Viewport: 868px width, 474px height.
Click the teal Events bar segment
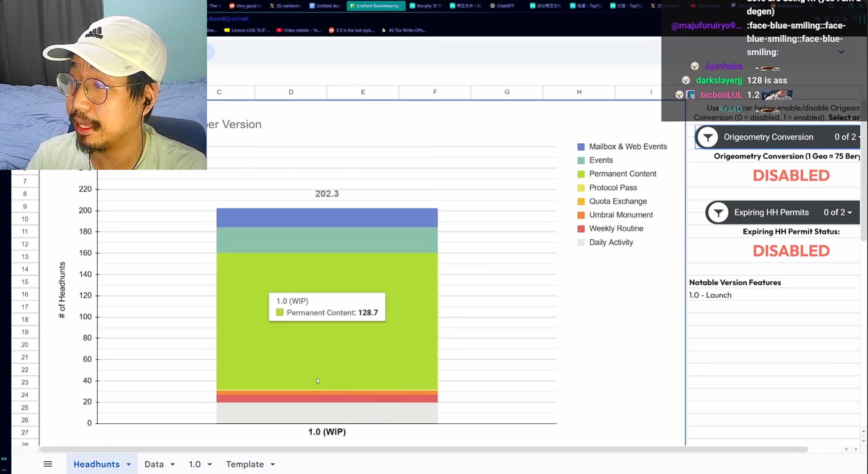tap(327, 240)
